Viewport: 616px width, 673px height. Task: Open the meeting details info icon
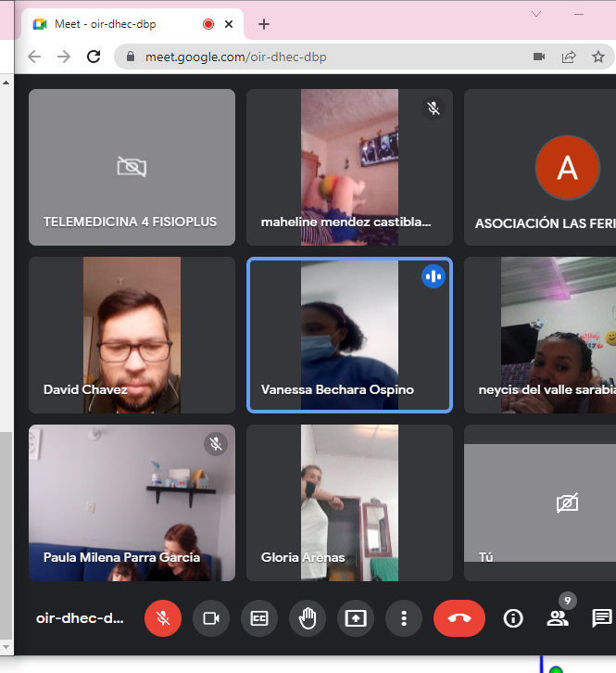(512, 618)
